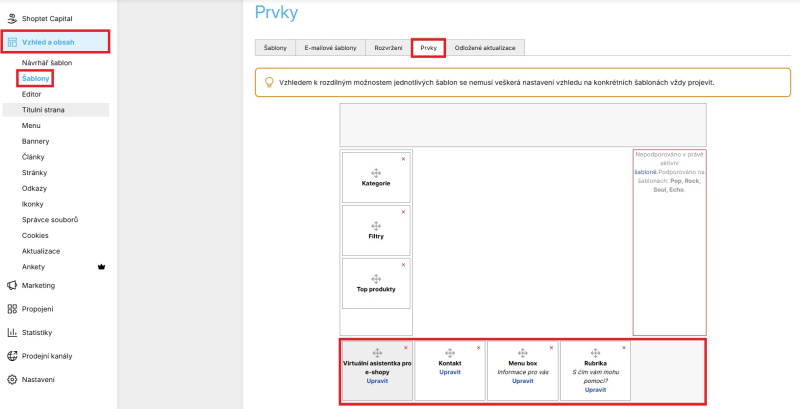Open Menu in the sidebar submenu
800x409 pixels.
pos(31,125)
